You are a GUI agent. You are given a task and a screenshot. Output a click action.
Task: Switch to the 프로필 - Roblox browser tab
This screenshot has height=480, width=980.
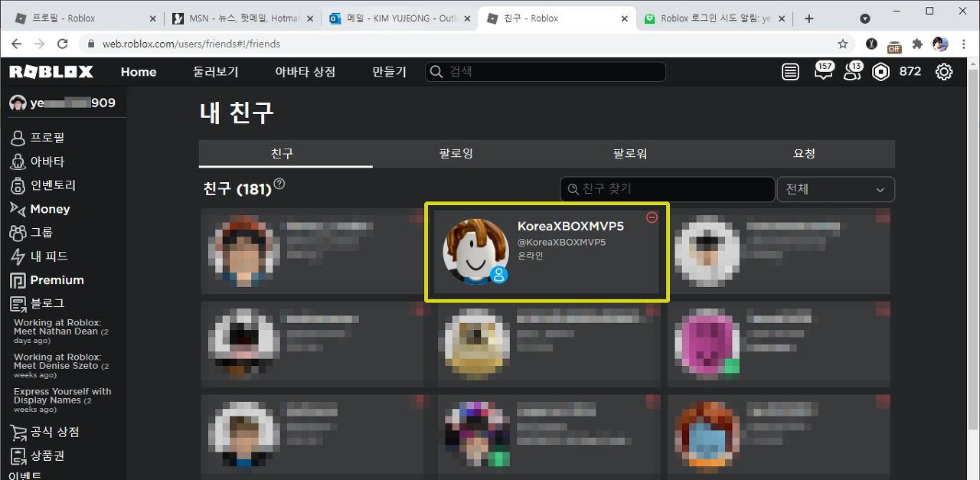84,18
